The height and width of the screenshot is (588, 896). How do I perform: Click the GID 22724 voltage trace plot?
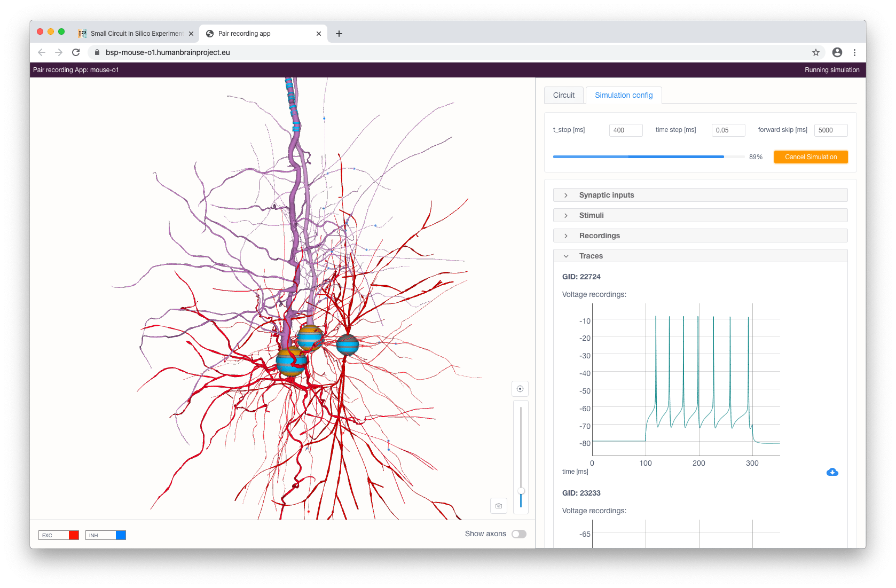click(x=686, y=380)
